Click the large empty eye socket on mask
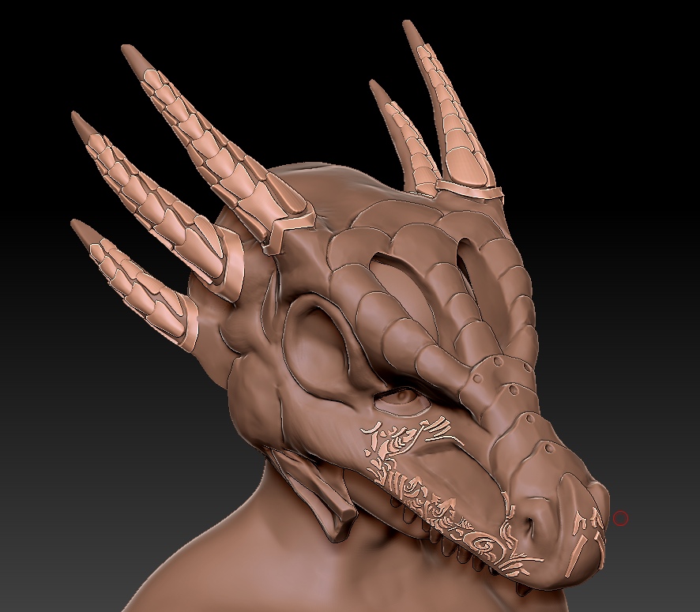The width and height of the screenshot is (700, 612). click(314, 346)
